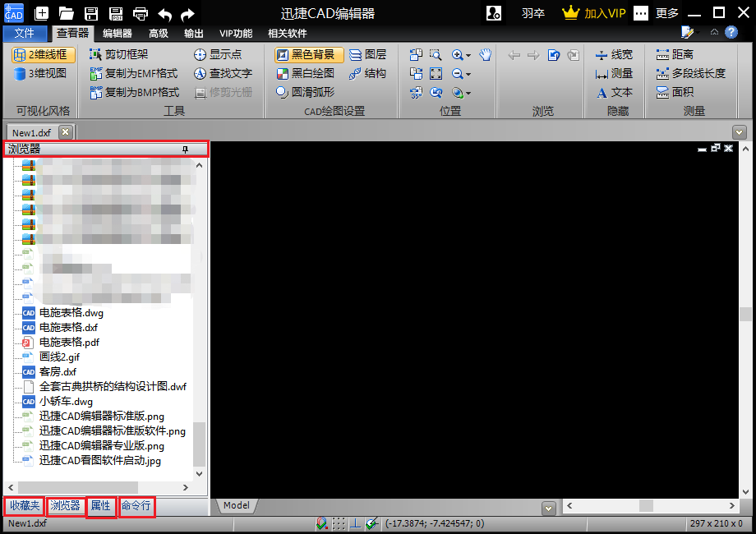Open help with the question mark icon

[x=731, y=32]
